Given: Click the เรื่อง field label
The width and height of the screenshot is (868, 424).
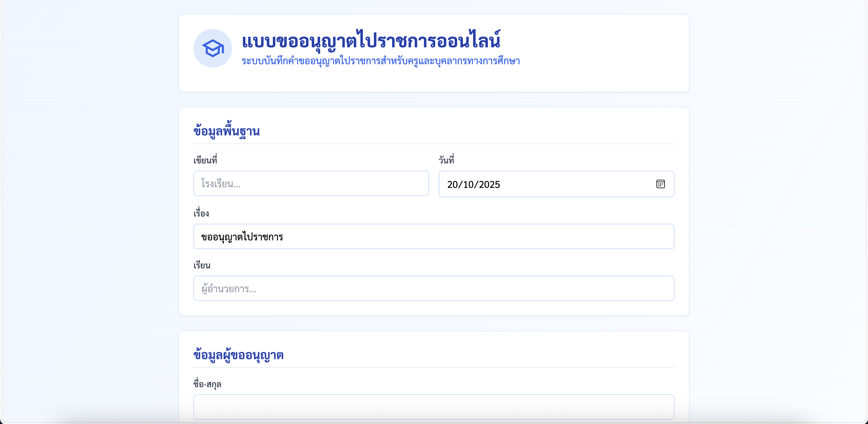Looking at the screenshot, I should 201,213.
